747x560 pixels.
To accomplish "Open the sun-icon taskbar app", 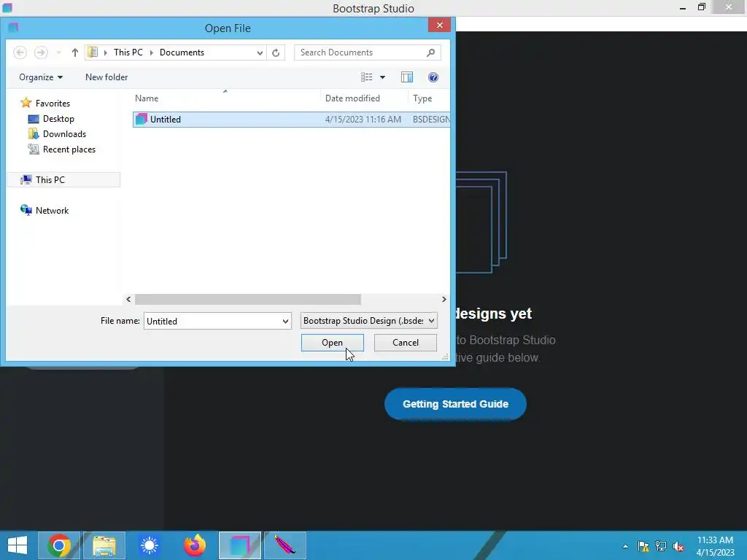I will [x=149, y=545].
